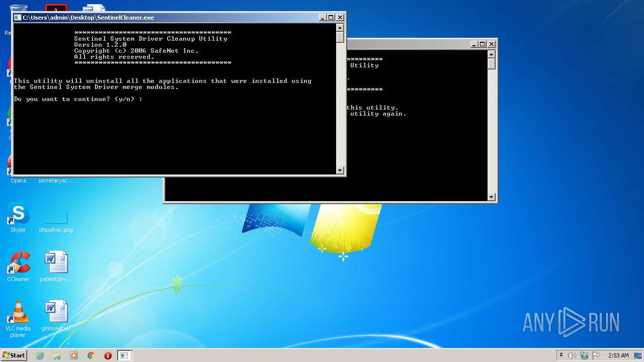Viewport: 644px width, 362px height.
Task: Click the 2:53 AM clock
Action: [618, 355]
